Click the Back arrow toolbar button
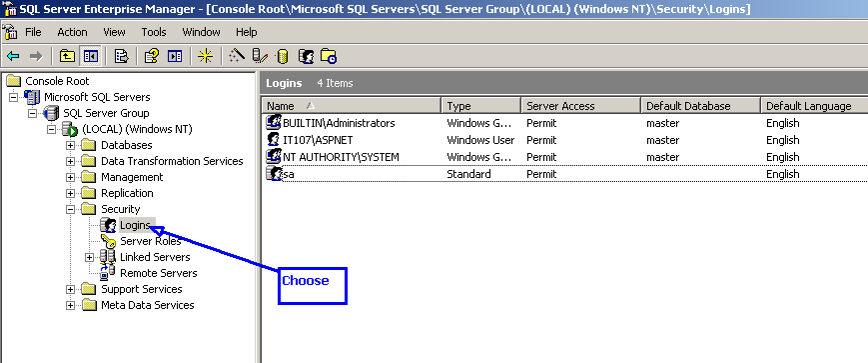 point(13,56)
